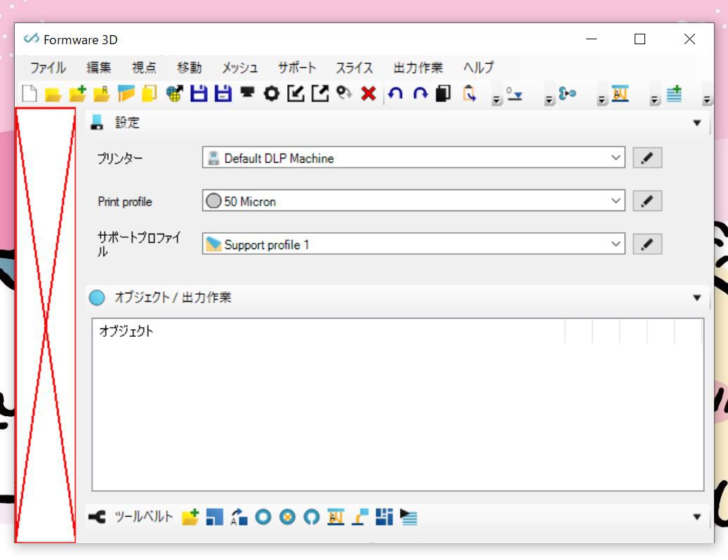Open overflow arrow before top support icon
This screenshot has width=728, height=560.
click(602, 99)
